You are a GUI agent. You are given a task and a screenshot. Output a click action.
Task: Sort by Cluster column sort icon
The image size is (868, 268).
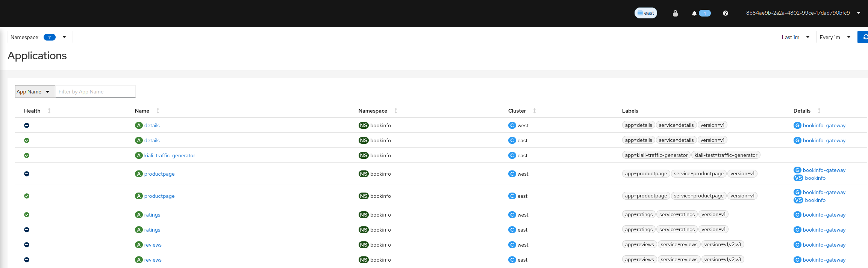pos(534,111)
